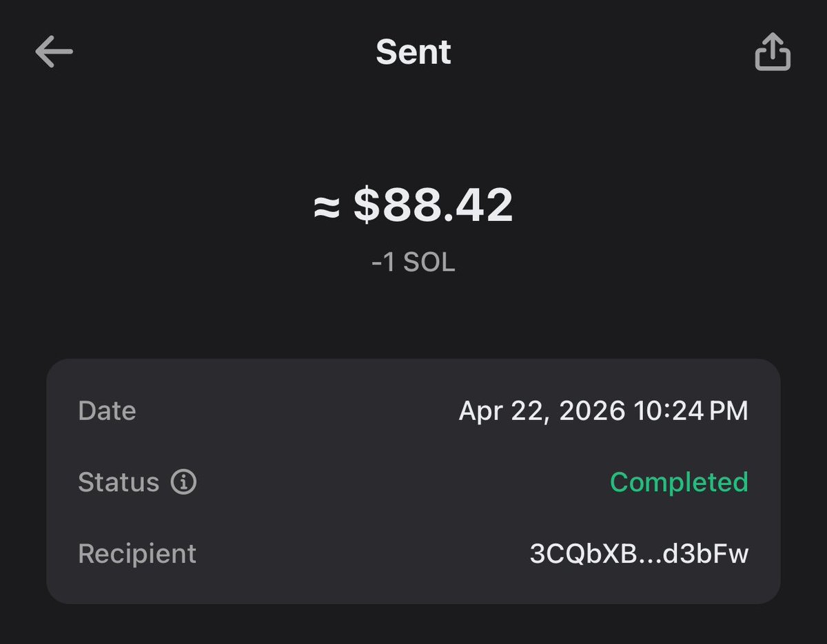Image resolution: width=827 pixels, height=644 pixels.
Task: Open recipient address 3CQbXB...d3bFw
Action: (x=639, y=554)
